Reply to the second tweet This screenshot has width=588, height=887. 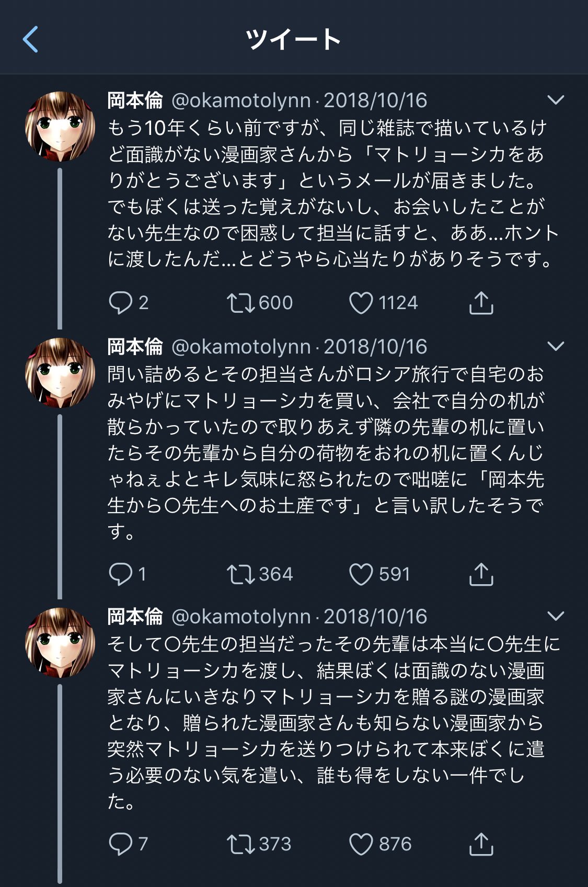(x=120, y=574)
